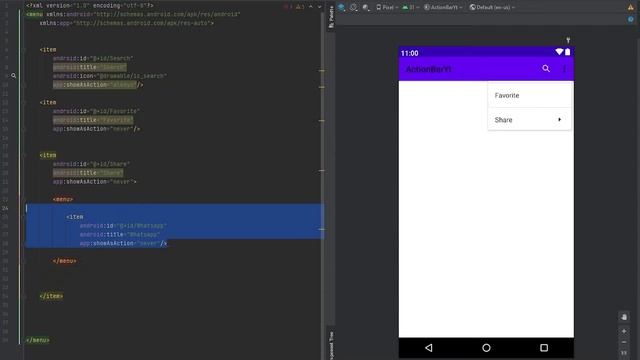
Task: Click the android:id Favorite attribute line
Action: 96,111
